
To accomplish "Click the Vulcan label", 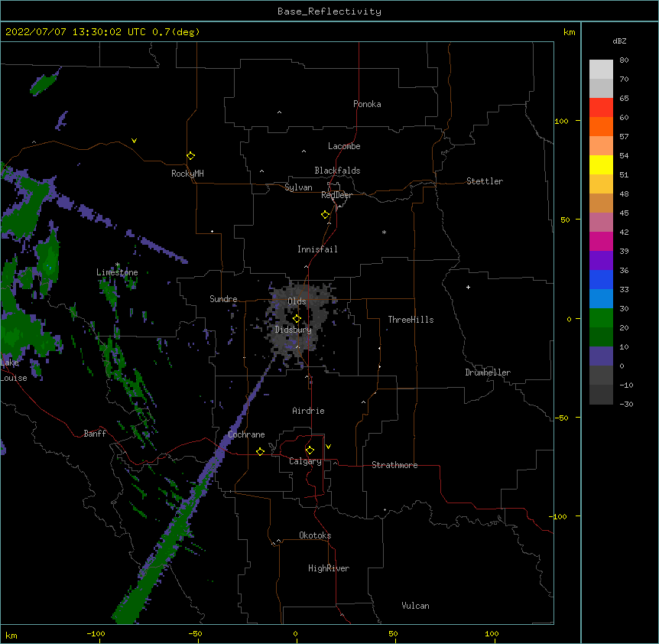I will (415, 606).
